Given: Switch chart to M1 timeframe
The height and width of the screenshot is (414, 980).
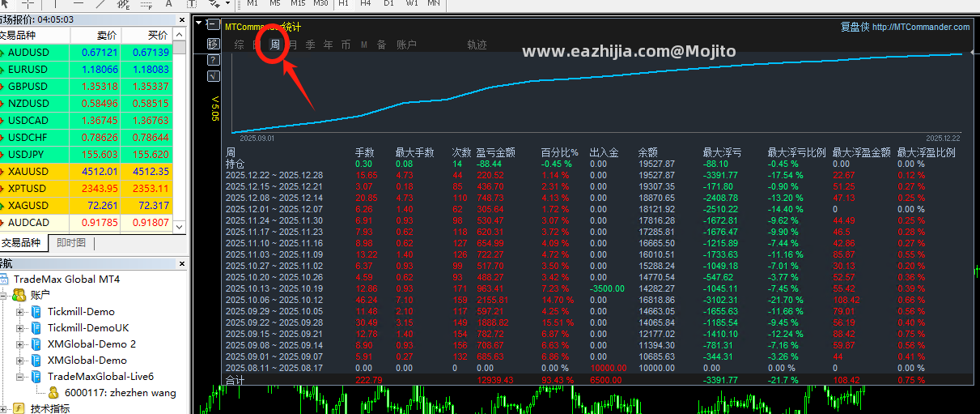Looking at the screenshot, I should [x=252, y=3].
